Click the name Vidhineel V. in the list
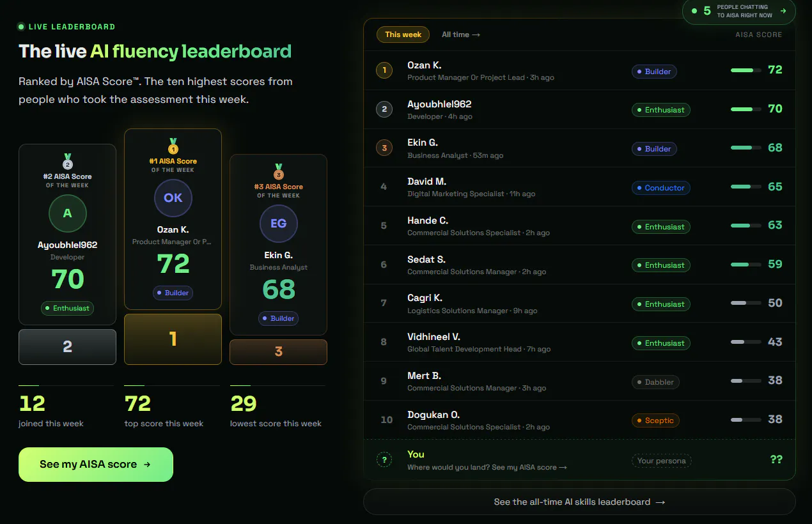The image size is (812, 524). [433, 337]
